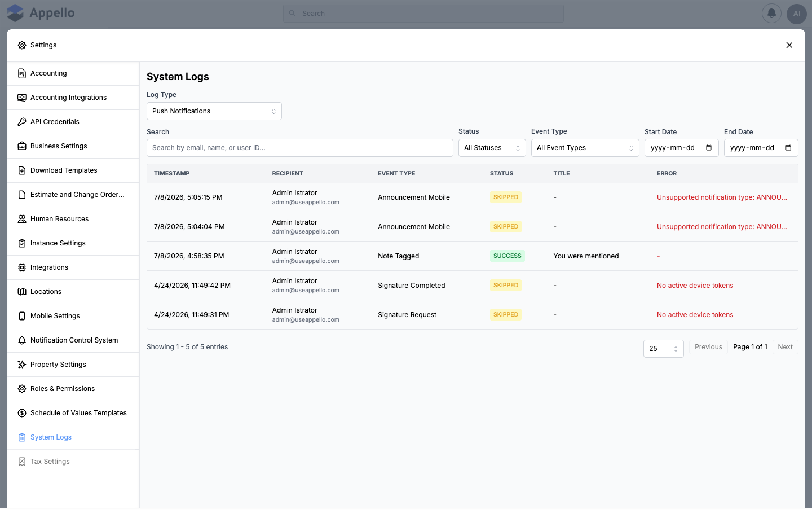Click the Note Tagged event type cell

[x=399, y=256]
